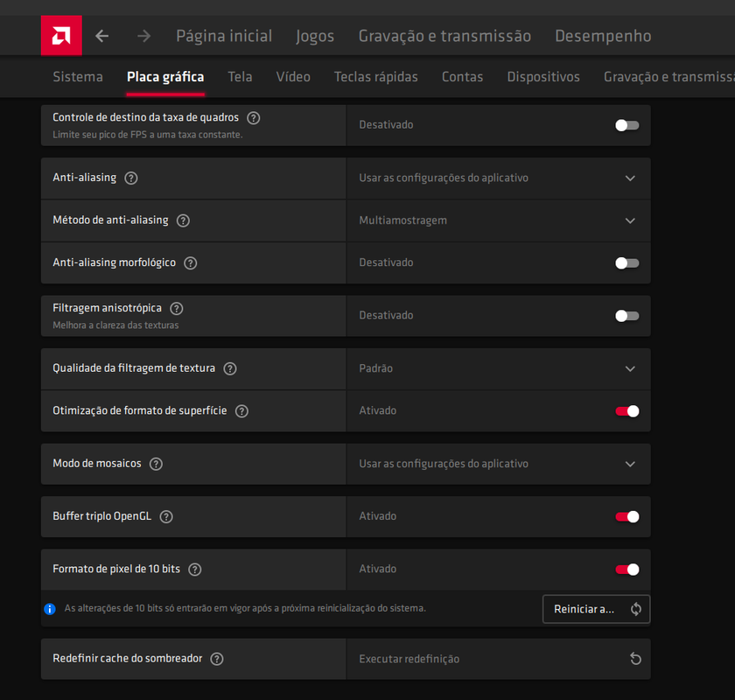Open Contas settings tab
The width and height of the screenshot is (735, 700).
coord(462,76)
